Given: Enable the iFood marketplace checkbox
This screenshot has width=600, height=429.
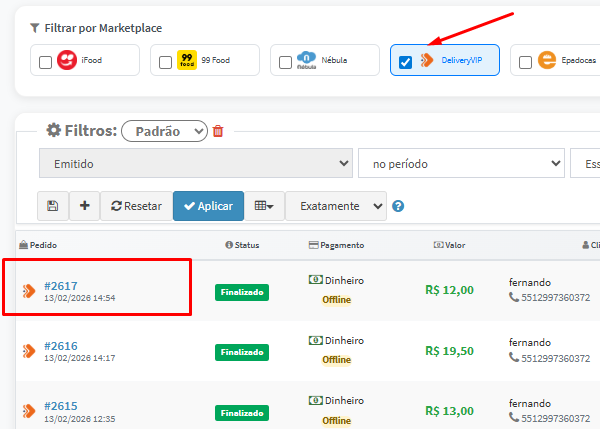Looking at the screenshot, I should (45, 62).
